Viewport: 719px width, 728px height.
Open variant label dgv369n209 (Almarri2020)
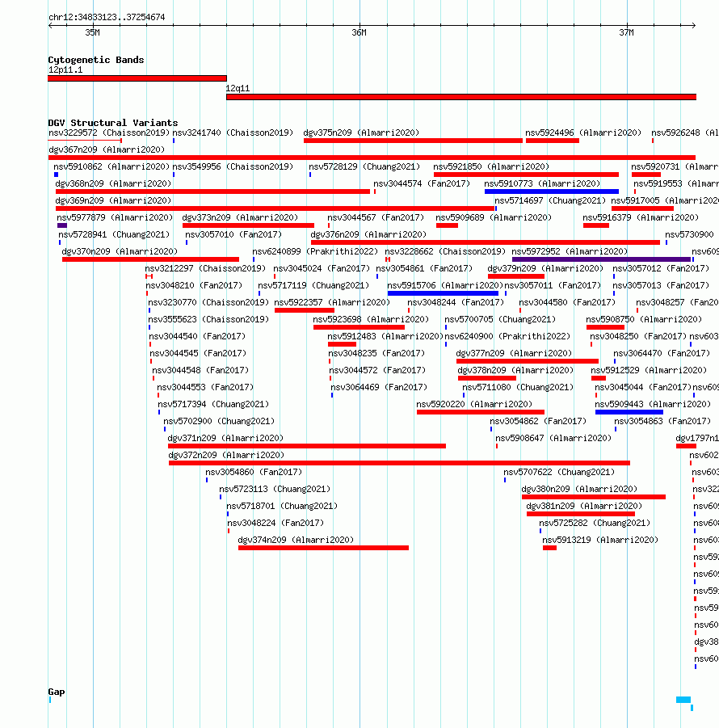(113, 200)
